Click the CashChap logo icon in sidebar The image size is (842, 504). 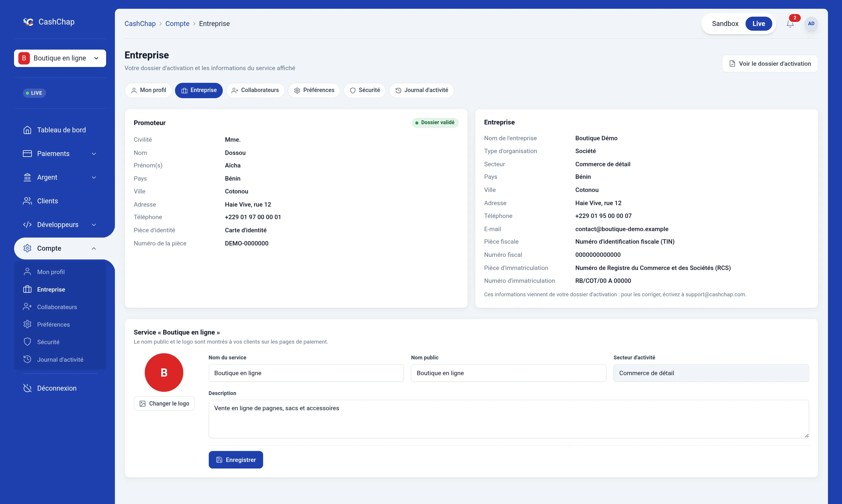(x=28, y=22)
